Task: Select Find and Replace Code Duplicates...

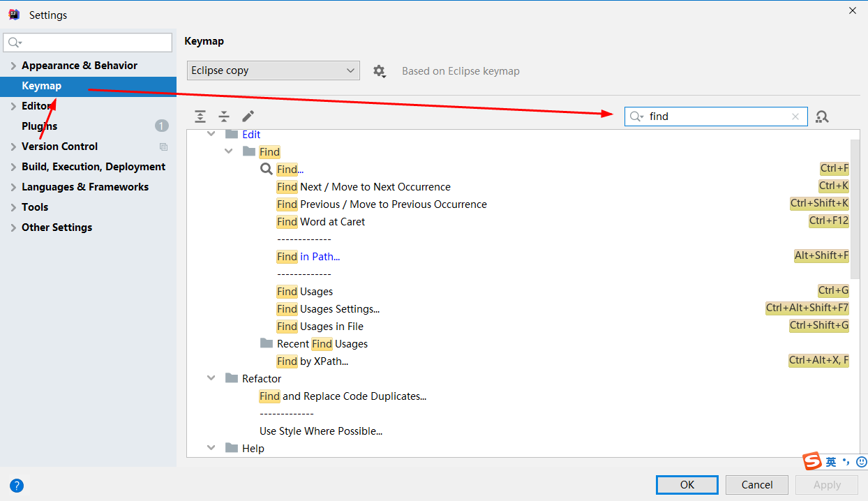Action: click(x=343, y=396)
